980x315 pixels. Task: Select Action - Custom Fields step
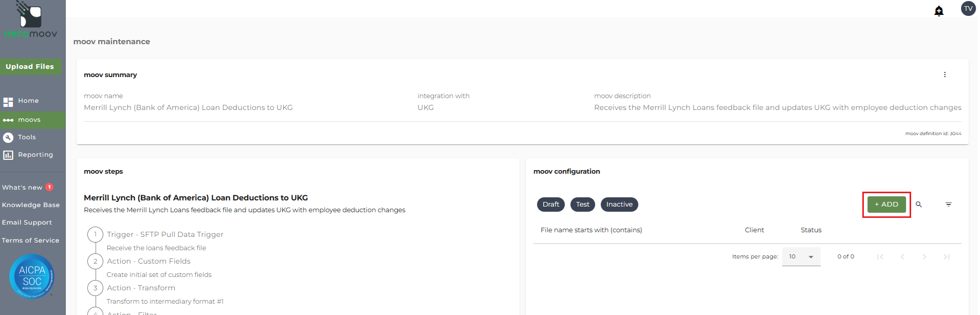(x=149, y=261)
